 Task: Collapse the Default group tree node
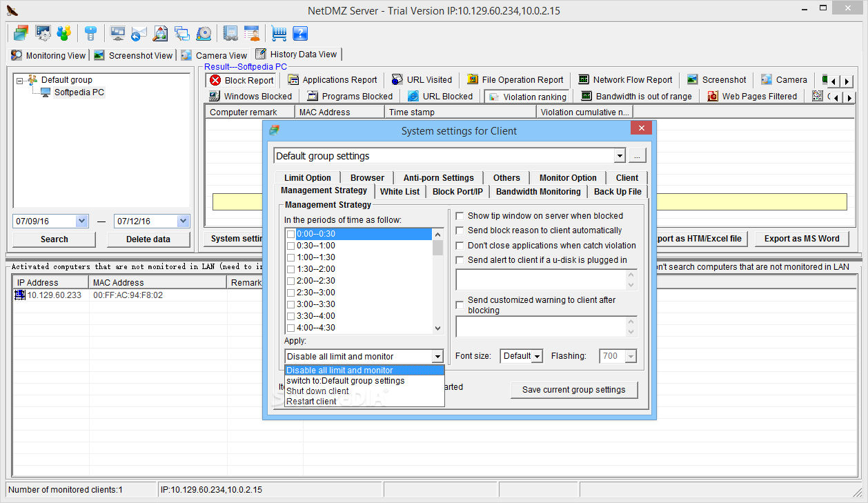[19, 80]
